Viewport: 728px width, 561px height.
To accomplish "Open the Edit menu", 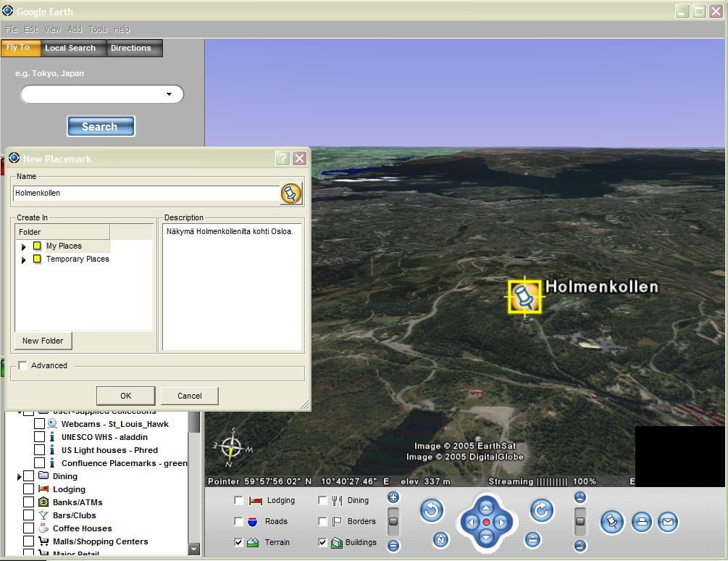I will pyautogui.click(x=31, y=29).
